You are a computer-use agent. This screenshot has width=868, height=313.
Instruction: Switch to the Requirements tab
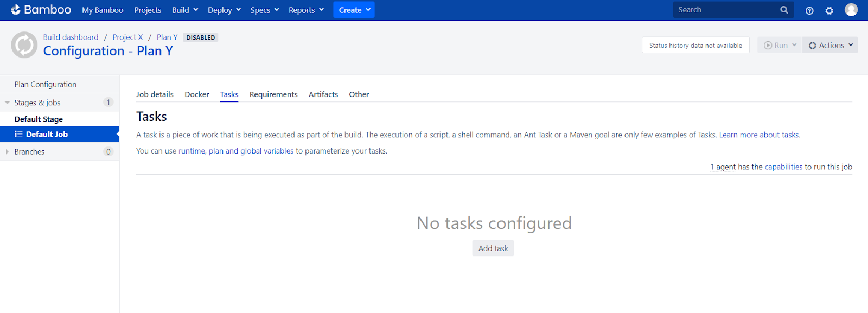(273, 94)
